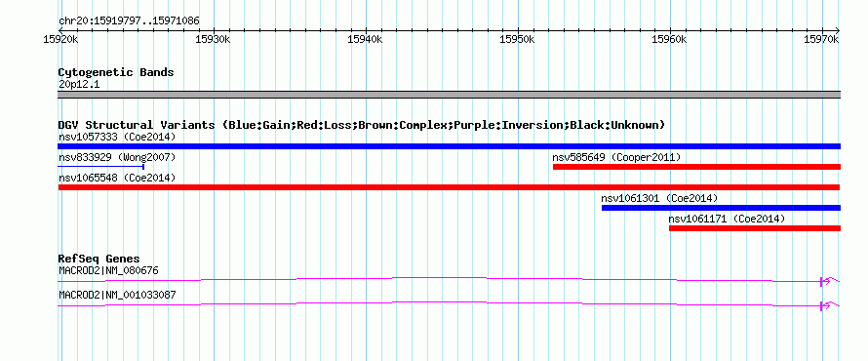
Task: Select the blue nsv1057333 gain bar
Action: (449, 146)
